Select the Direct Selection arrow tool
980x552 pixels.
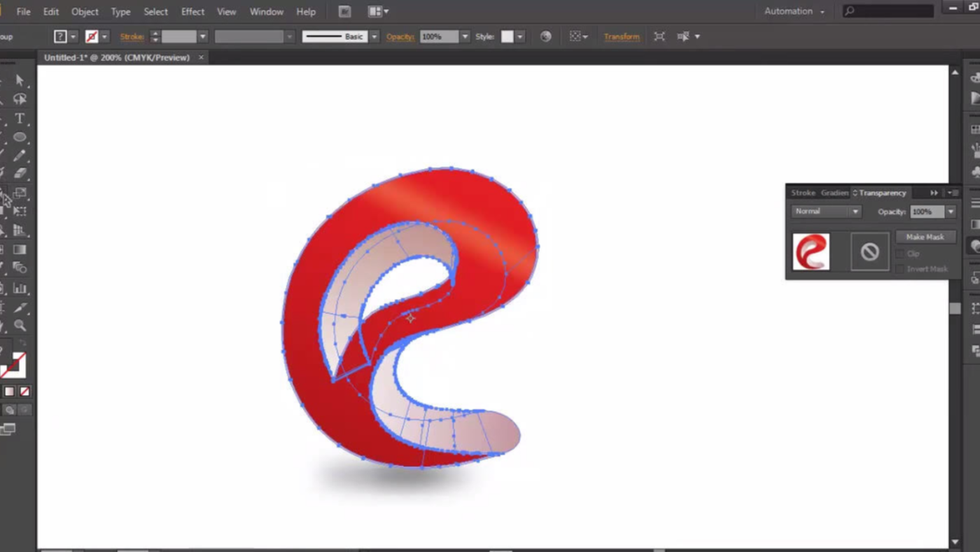point(20,81)
